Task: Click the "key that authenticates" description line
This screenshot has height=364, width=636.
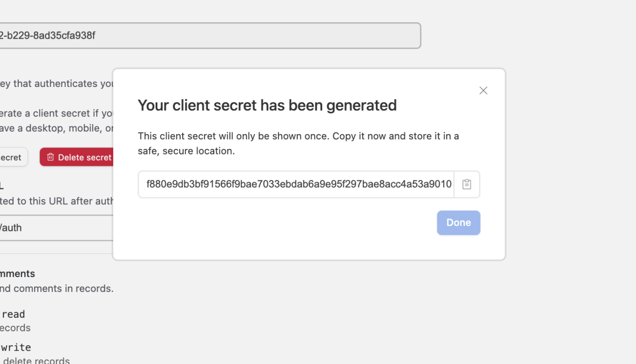Action: 56,83
